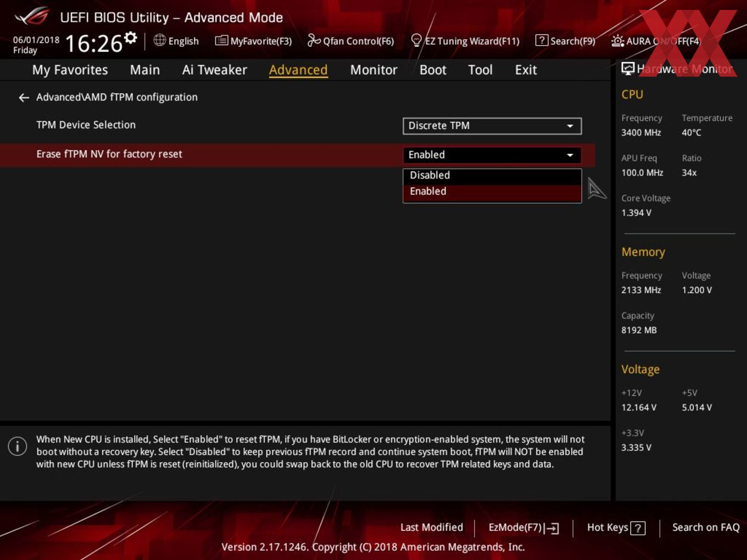Open date and time settings gear
Viewport: 747px width, 560px height.
[x=130, y=38]
